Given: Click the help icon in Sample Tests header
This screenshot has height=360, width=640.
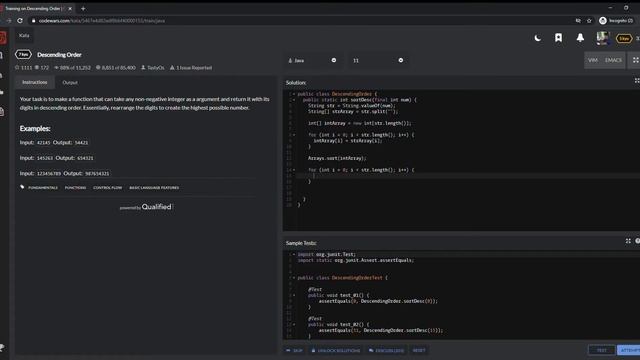Looking at the screenshot, I should [x=638, y=241].
